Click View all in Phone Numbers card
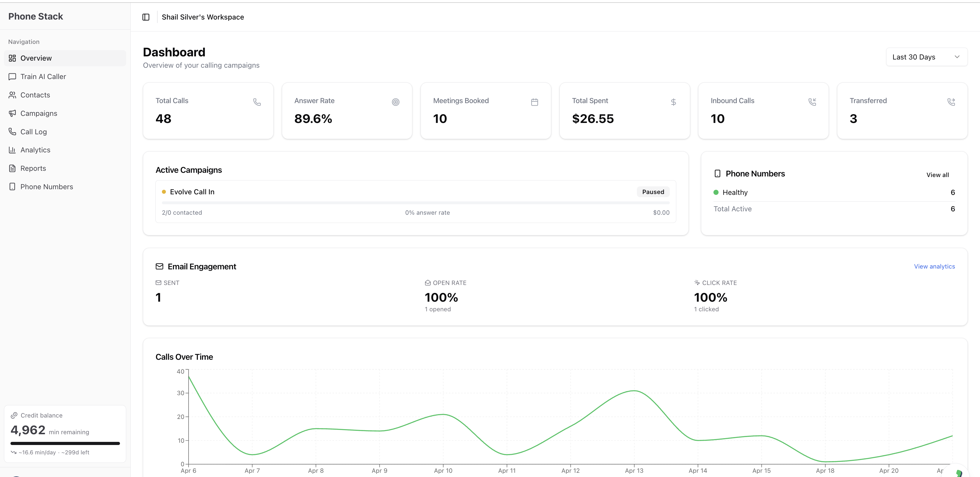Screen dimensions: 980x477 click(x=937, y=175)
